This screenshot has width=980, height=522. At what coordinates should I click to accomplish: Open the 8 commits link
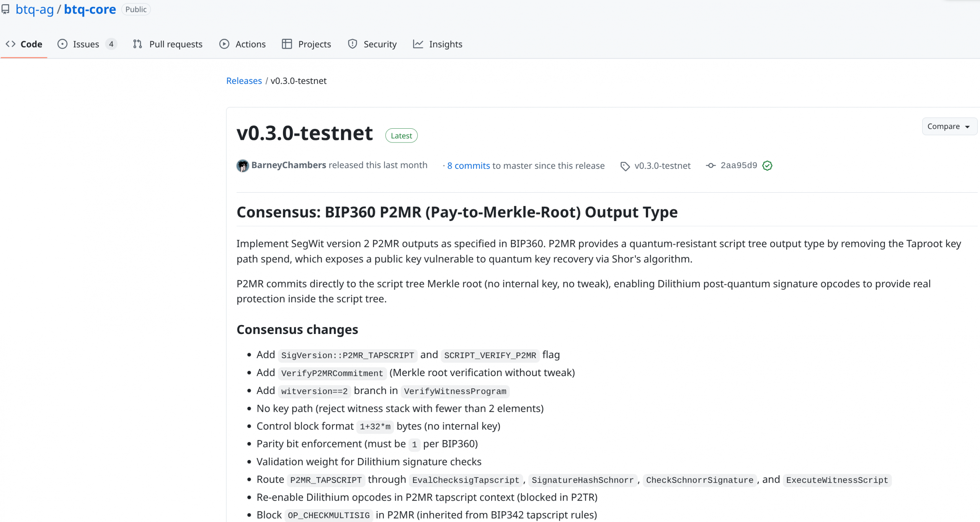(x=468, y=165)
